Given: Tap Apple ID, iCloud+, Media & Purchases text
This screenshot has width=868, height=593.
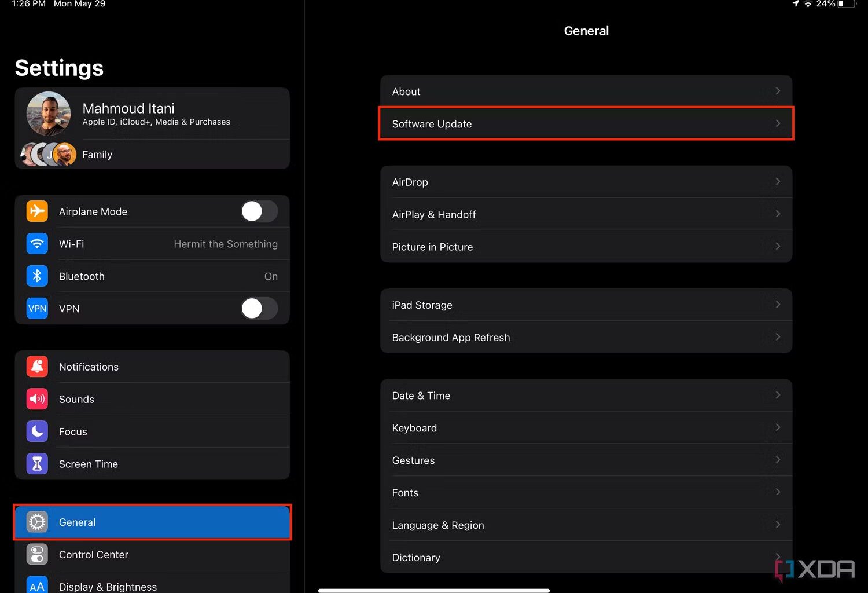Looking at the screenshot, I should point(156,122).
